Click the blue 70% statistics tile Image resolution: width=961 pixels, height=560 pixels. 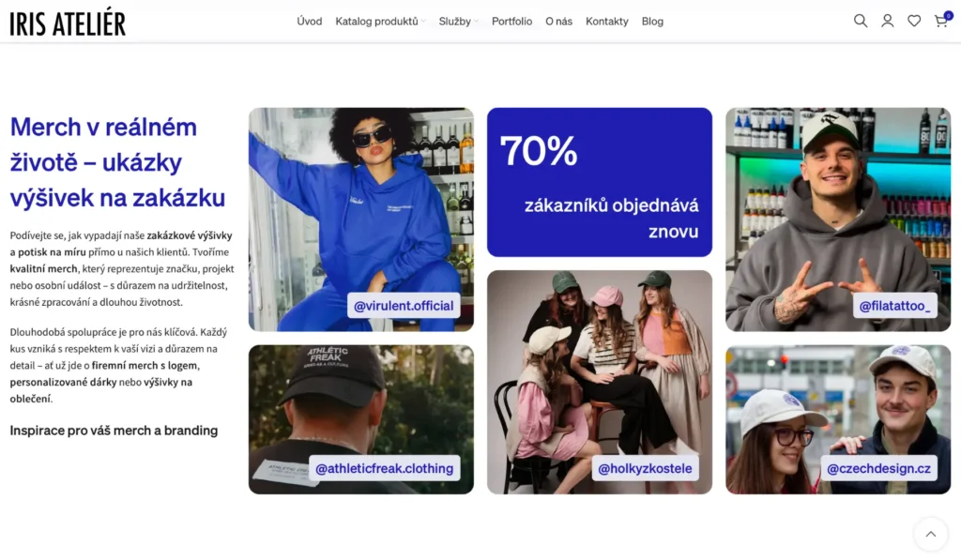pos(600,182)
